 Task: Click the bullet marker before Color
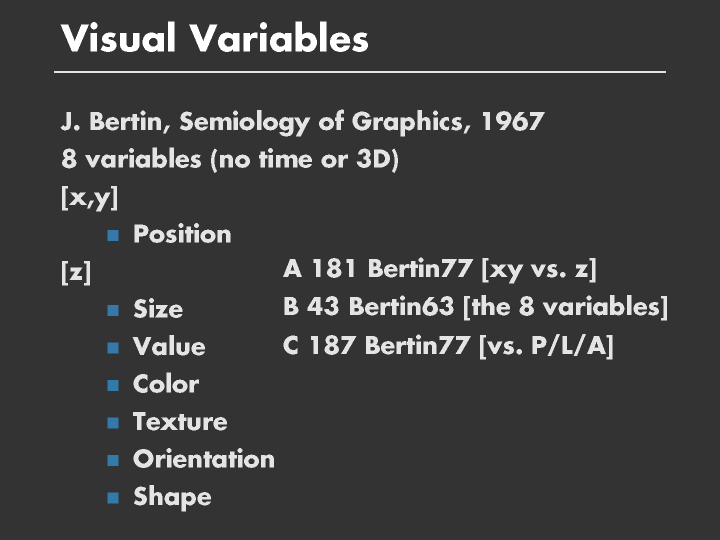(x=113, y=385)
